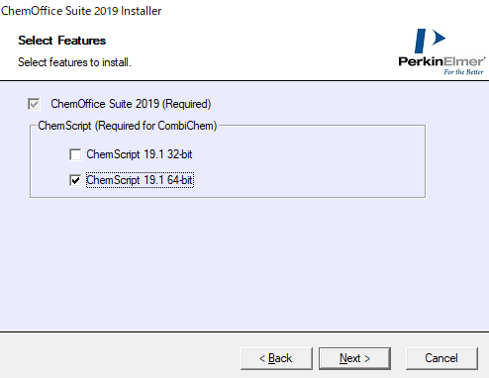The width and height of the screenshot is (489, 378).
Task: Click the gray footer area left of Back
Action: (x=120, y=357)
